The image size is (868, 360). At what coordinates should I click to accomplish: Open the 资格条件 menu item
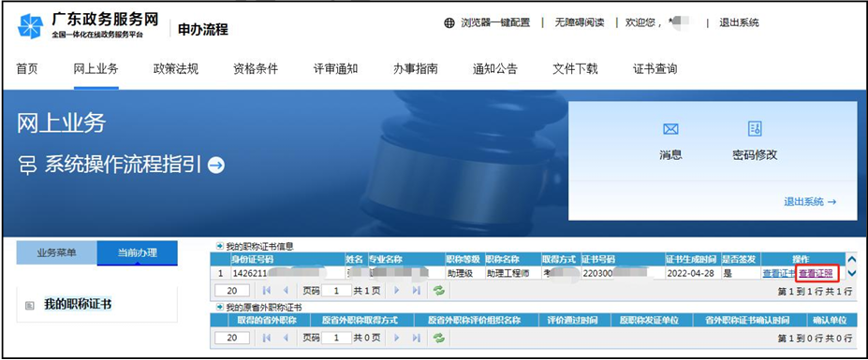(256, 69)
